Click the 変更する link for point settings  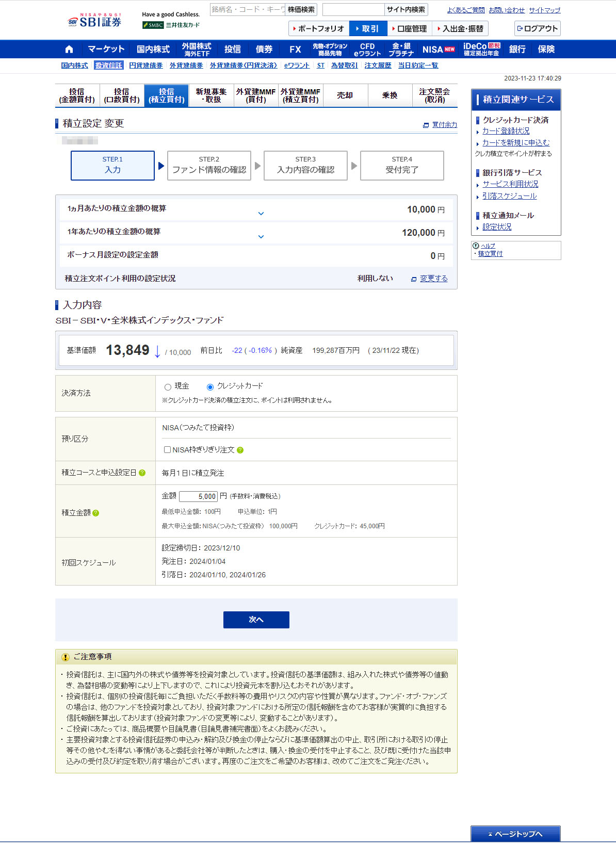pyautogui.click(x=433, y=279)
